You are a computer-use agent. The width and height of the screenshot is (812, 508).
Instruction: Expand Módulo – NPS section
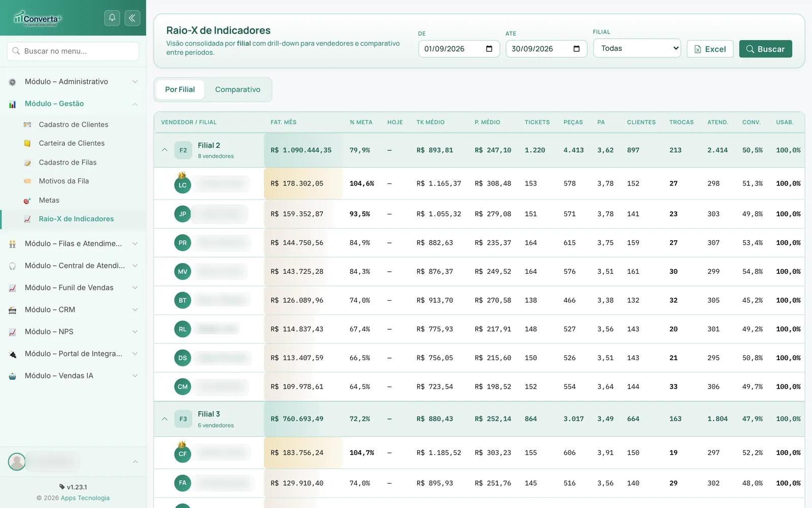[x=73, y=332]
